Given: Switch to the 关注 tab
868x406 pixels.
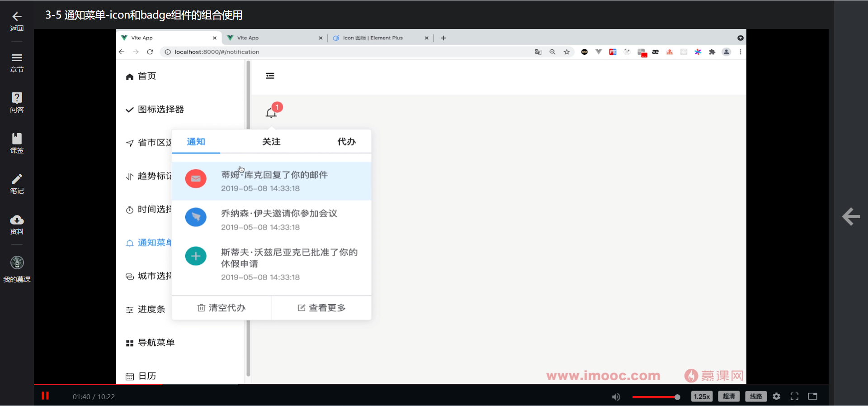Looking at the screenshot, I should pyautogui.click(x=271, y=142).
